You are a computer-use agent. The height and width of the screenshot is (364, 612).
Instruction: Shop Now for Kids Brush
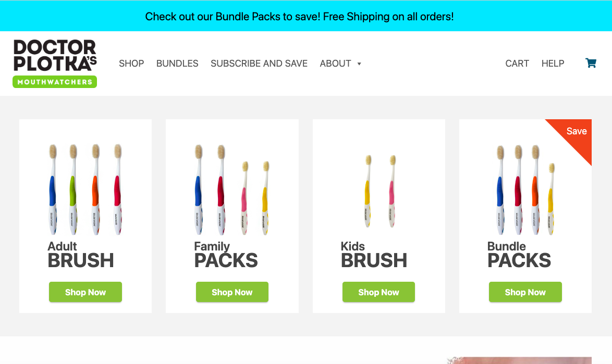pyautogui.click(x=378, y=292)
